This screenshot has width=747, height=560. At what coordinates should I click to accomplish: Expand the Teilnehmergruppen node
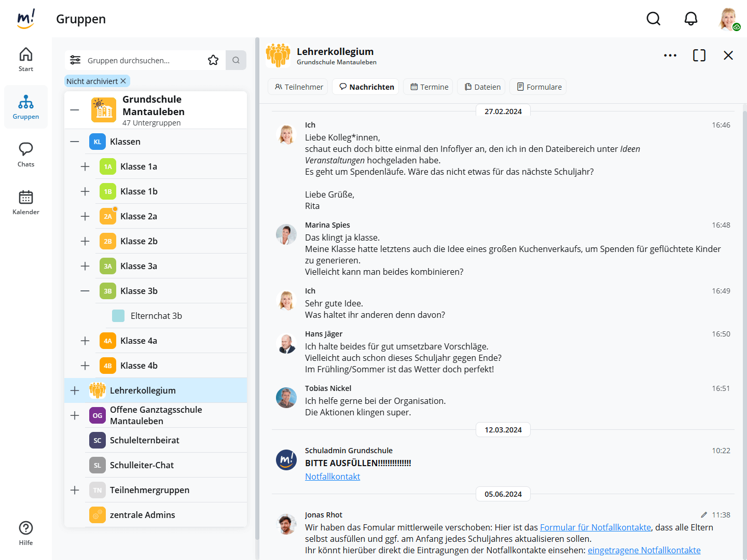(75, 490)
